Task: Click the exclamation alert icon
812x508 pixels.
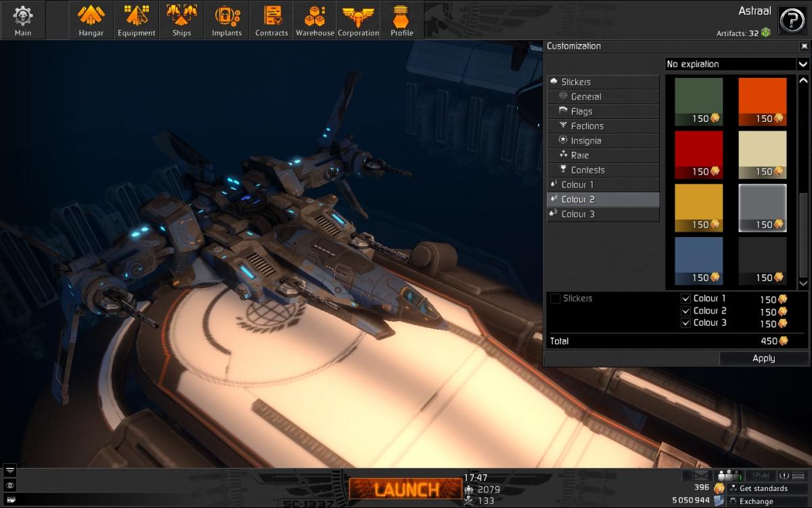Action: tap(784, 475)
